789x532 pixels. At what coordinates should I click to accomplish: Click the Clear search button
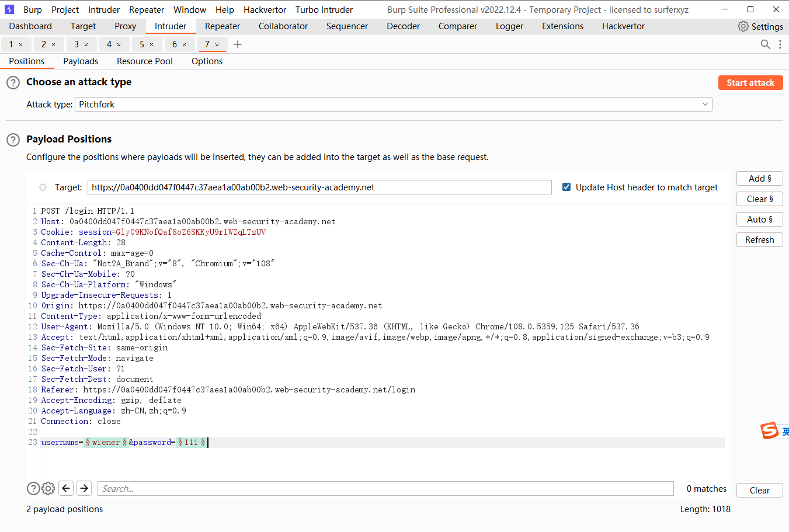pos(760,491)
